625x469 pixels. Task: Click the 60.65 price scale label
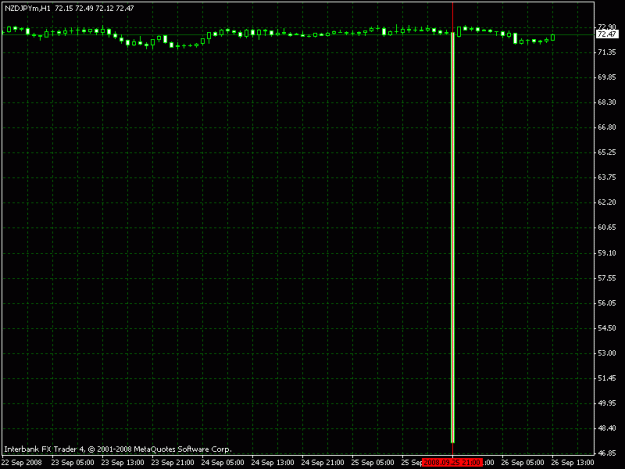607,228
